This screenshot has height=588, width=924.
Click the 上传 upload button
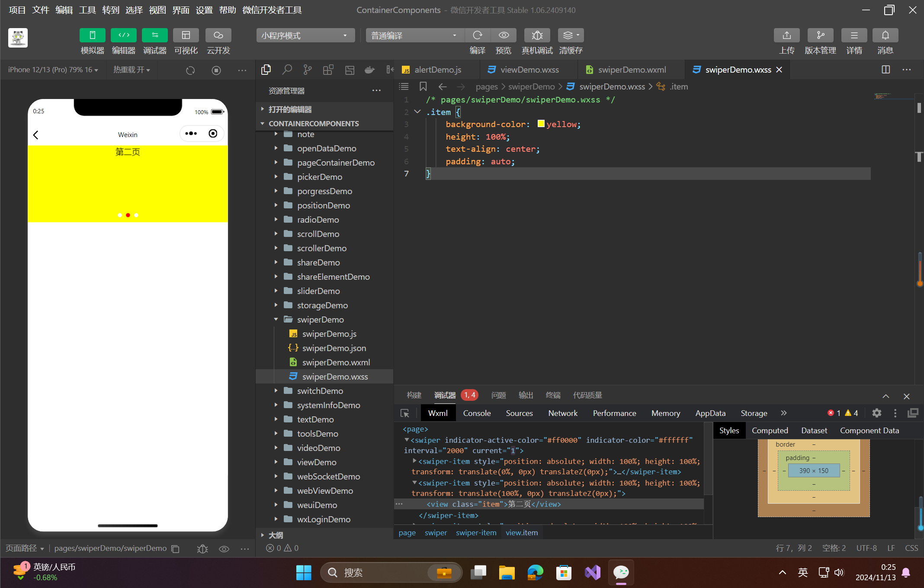(x=786, y=35)
